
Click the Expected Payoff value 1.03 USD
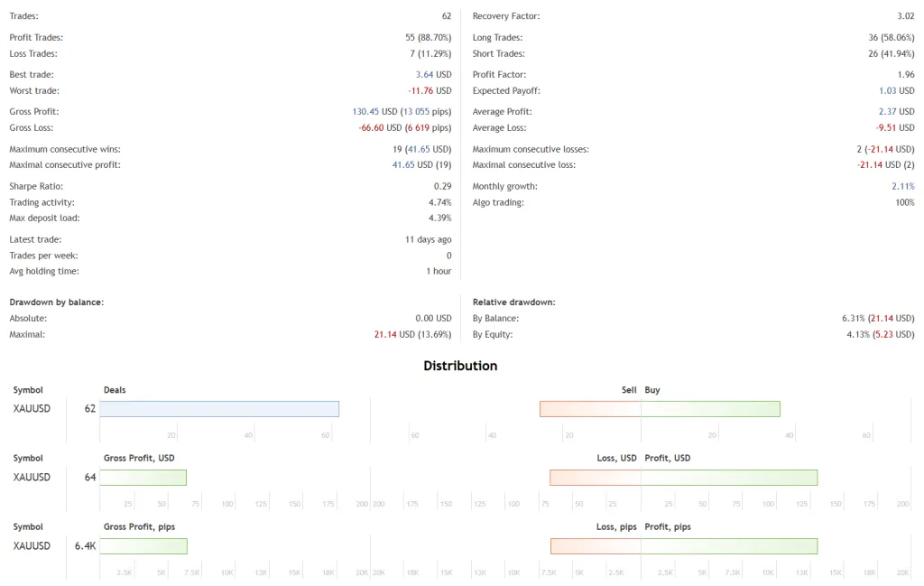pyautogui.click(x=896, y=91)
